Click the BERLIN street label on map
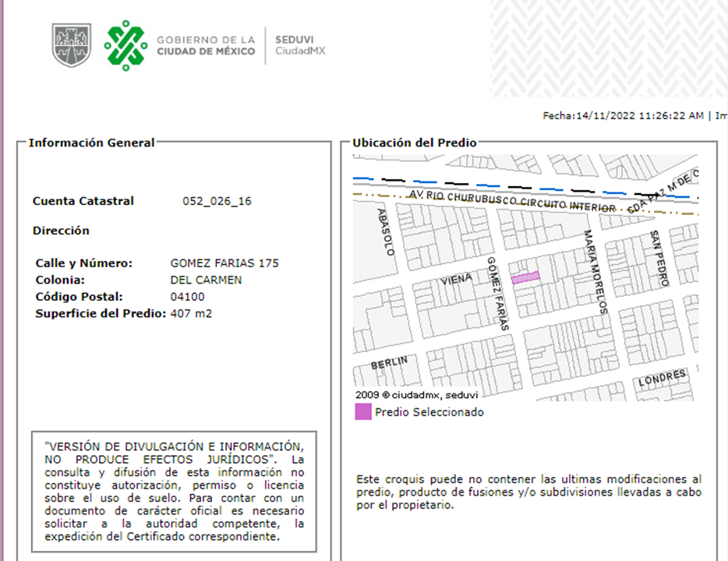The height and width of the screenshot is (561, 728). (389, 362)
